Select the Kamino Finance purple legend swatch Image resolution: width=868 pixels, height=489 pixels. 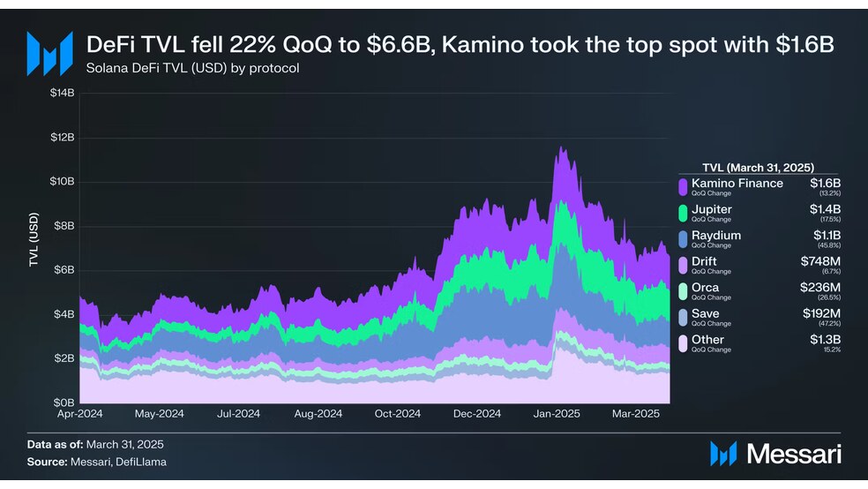(x=683, y=186)
